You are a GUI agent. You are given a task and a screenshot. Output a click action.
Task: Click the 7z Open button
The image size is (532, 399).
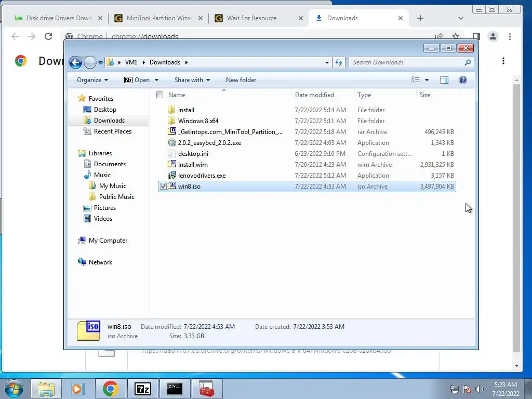tap(137, 80)
